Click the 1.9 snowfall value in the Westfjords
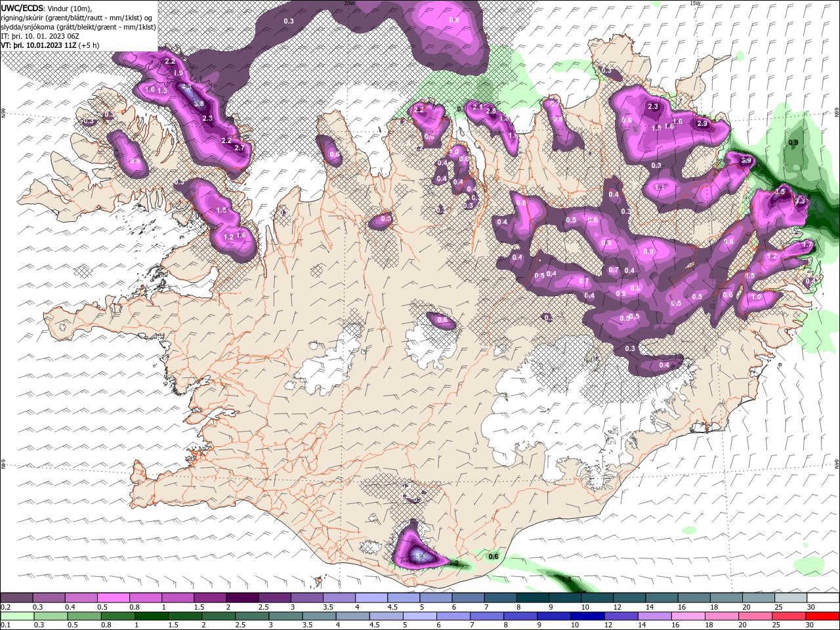 pyautogui.click(x=177, y=73)
